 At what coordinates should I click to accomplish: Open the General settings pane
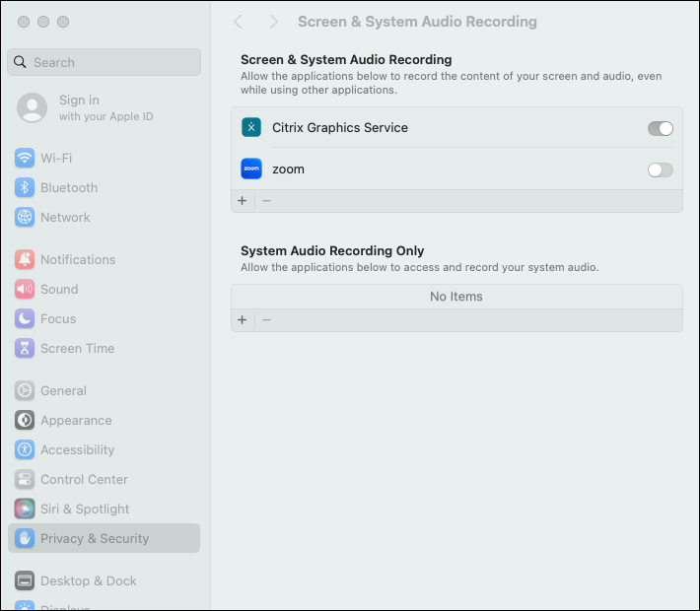63,390
